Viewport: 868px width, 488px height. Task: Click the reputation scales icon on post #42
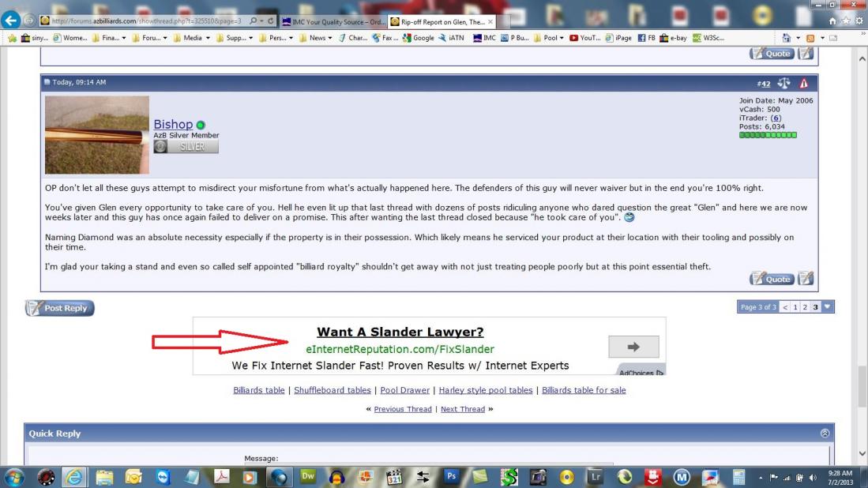784,83
